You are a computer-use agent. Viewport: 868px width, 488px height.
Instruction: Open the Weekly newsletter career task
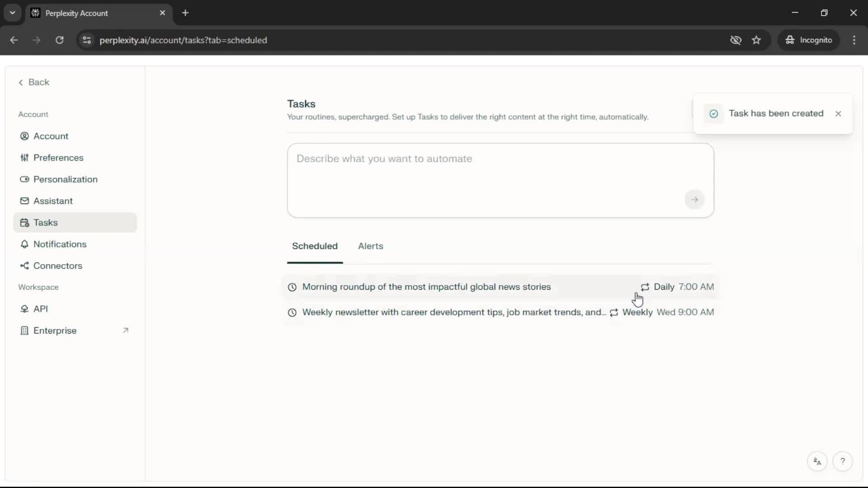(453, 312)
